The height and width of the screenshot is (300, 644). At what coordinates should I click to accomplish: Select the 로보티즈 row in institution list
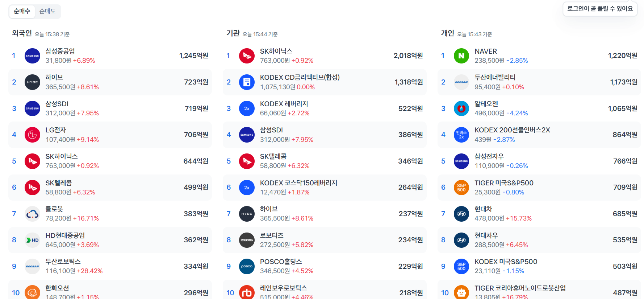(x=324, y=240)
